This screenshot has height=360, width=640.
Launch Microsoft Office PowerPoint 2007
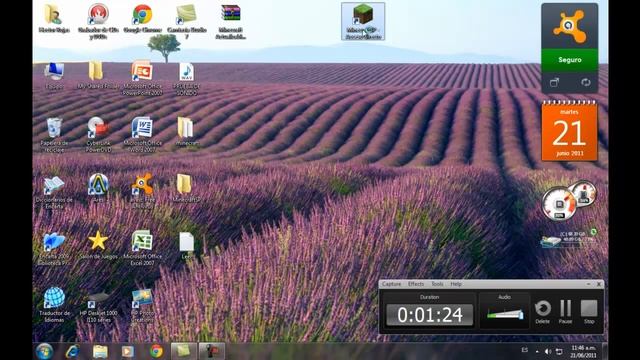(x=142, y=78)
